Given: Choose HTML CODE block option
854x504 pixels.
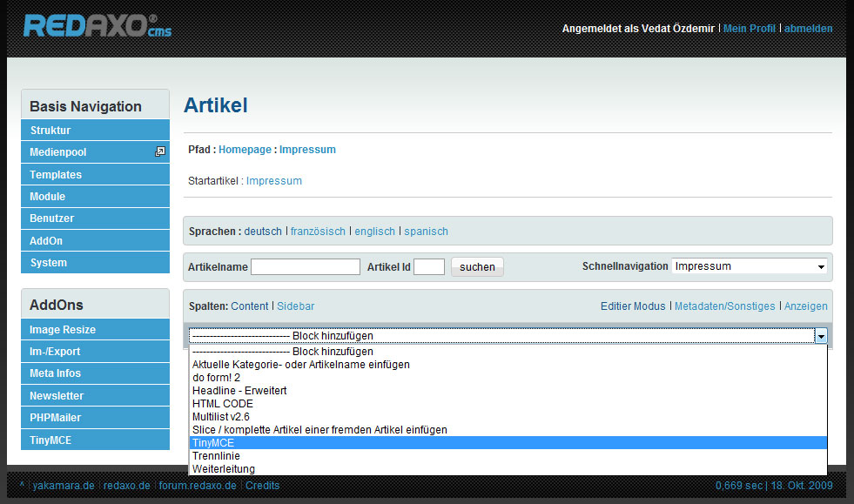Looking at the screenshot, I should 223,404.
